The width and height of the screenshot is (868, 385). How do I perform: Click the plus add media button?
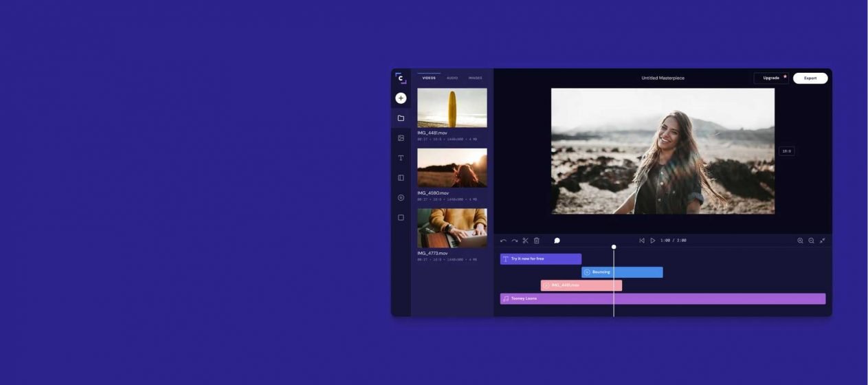click(401, 98)
